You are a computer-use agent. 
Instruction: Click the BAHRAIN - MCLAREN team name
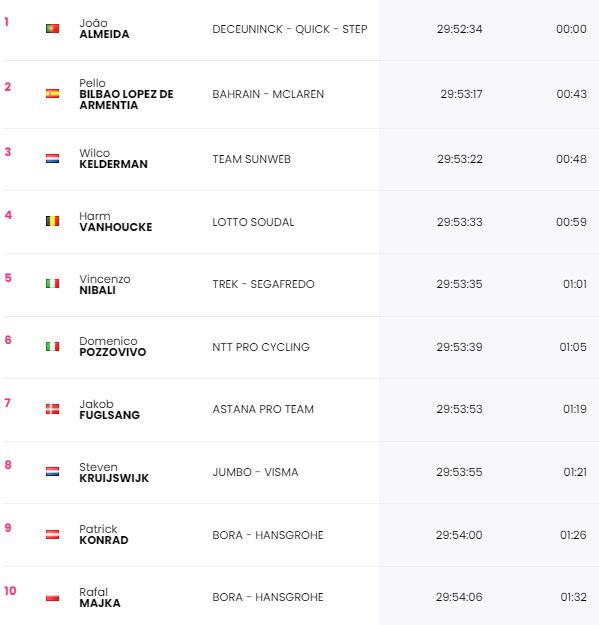(x=268, y=94)
